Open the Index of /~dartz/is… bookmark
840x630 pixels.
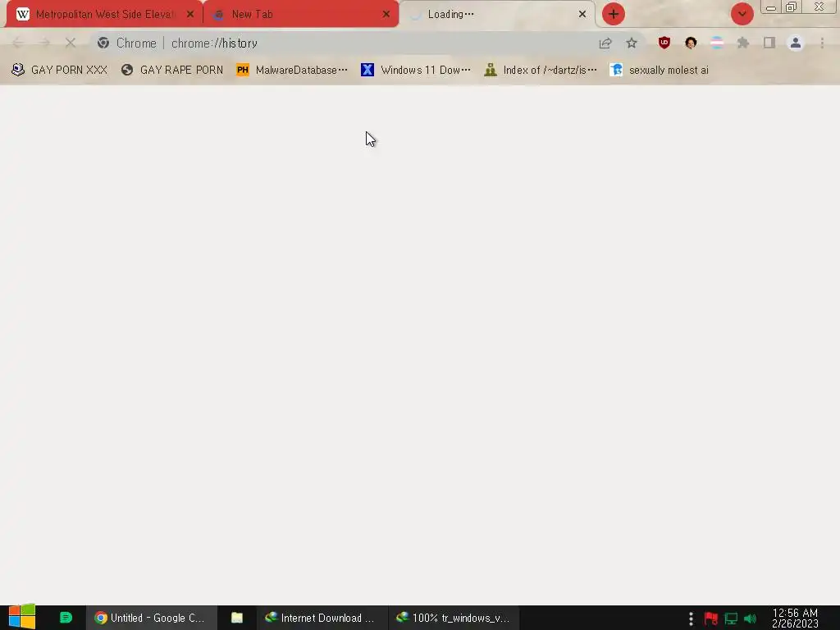pyautogui.click(x=541, y=70)
